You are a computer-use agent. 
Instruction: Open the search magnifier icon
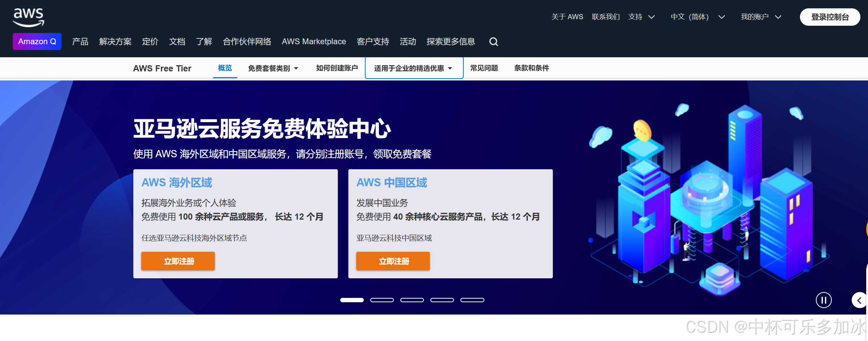[x=493, y=42]
